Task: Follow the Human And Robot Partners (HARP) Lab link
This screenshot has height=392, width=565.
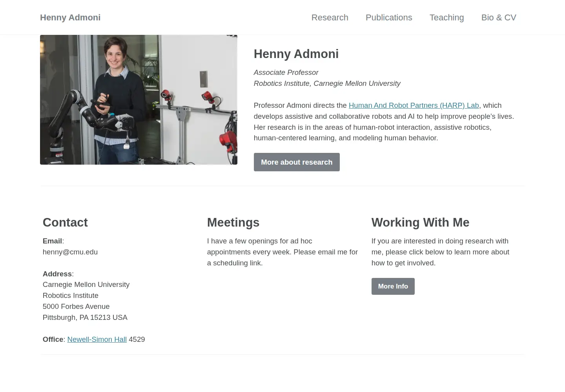Action: click(414, 105)
